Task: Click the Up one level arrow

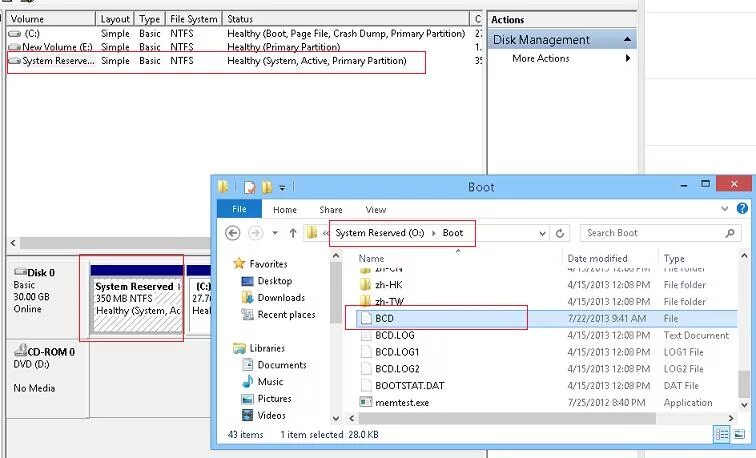Action: [293, 233]
